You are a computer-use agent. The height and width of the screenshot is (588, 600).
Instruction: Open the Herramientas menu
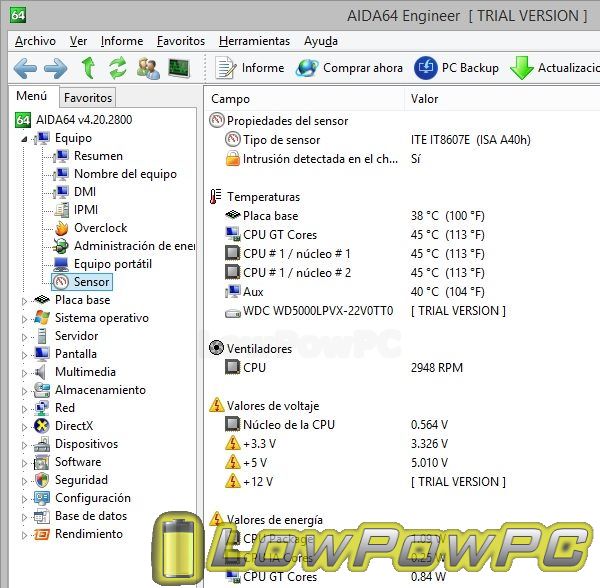[x=254, y=41]
